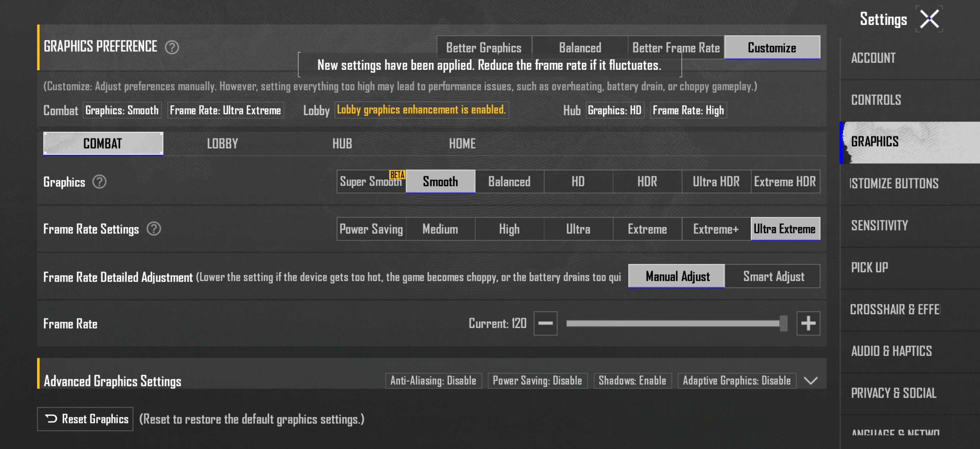Screen dimensions: 980x449
Task: Expand Advanced Graphics Settings chevron
Action: coord(810,381)
